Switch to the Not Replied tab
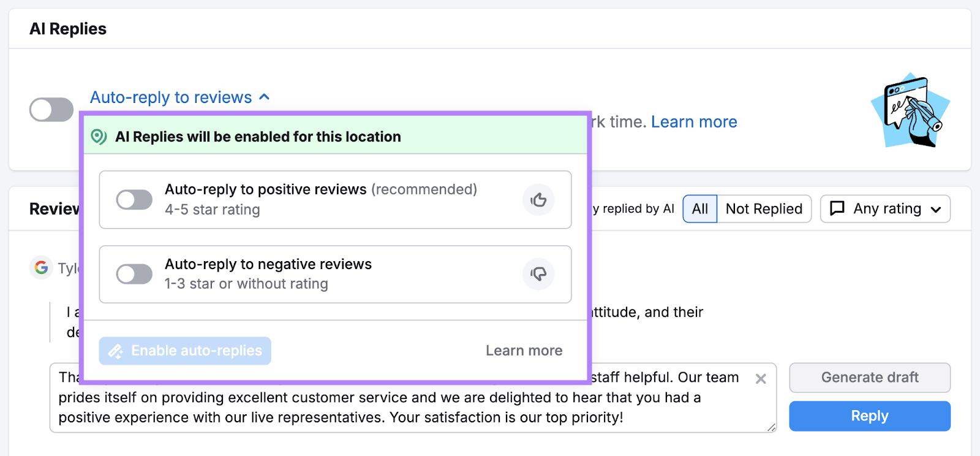 coord(764,209)
